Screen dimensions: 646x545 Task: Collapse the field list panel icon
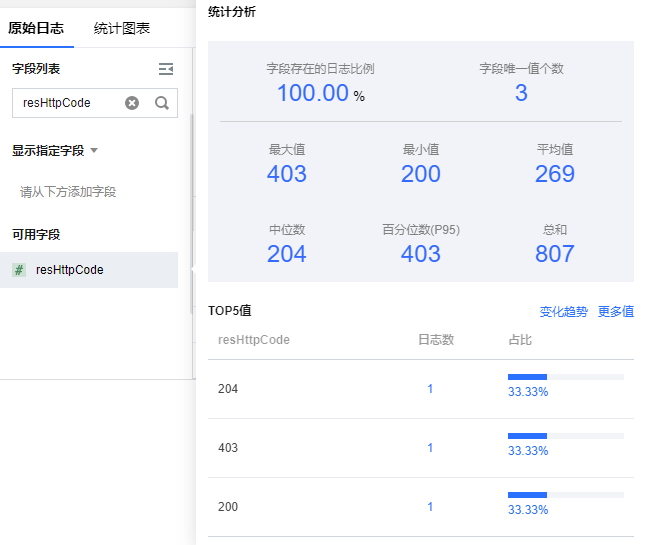pyautogui.click(x=166, y=69)
